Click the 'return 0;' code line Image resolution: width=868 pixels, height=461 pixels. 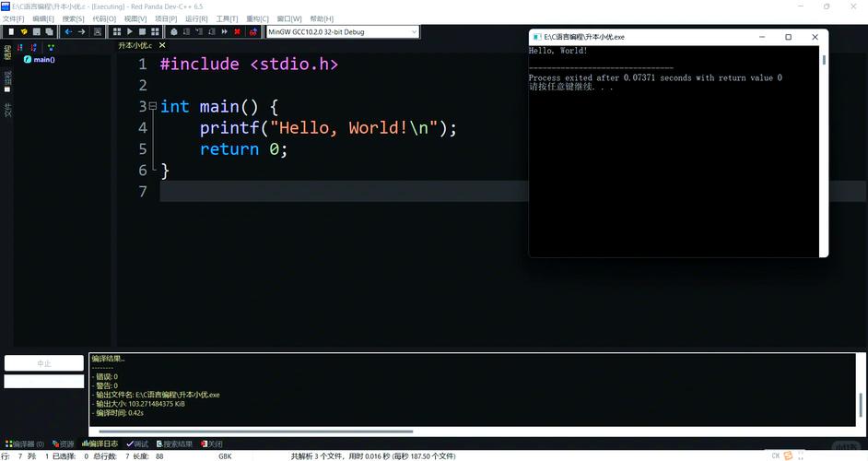243,149
